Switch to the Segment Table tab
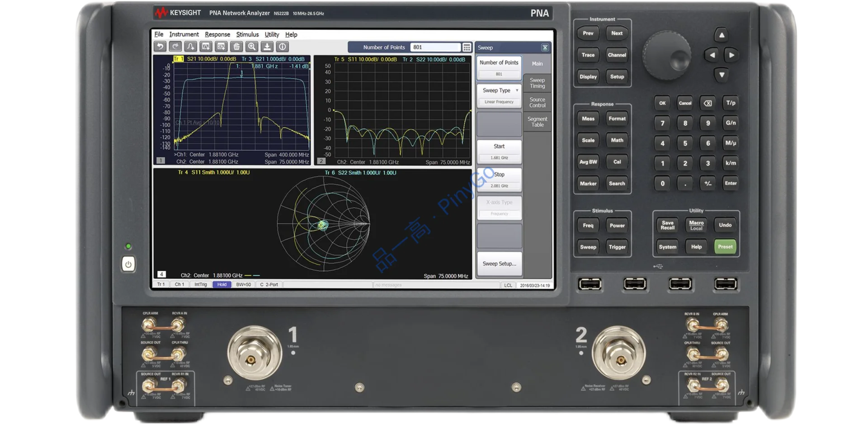The width and height of the screenshot is (868, 434). 537,122
